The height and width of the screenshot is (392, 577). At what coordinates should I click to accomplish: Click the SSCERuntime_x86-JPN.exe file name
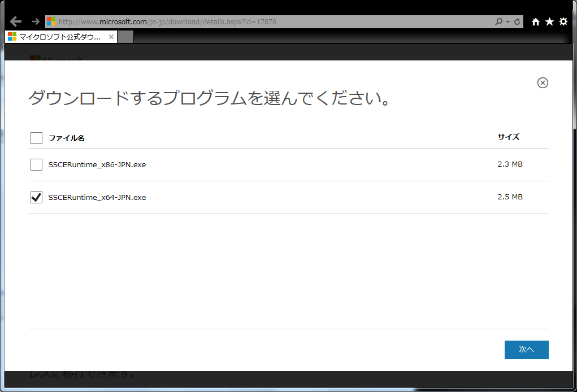pyautogui.click(x=97, y=164)
